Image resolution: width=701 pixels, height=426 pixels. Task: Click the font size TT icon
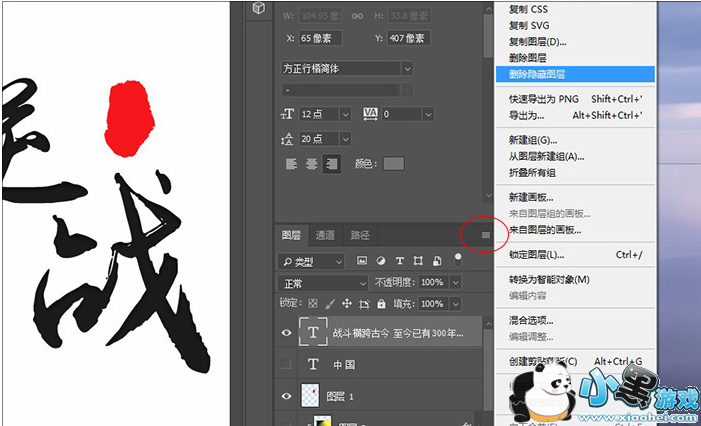(x=287, y=114)
